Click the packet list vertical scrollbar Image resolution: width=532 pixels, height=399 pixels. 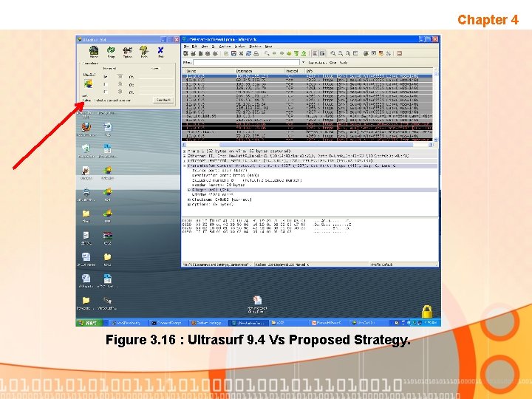[x=436, y=106]
